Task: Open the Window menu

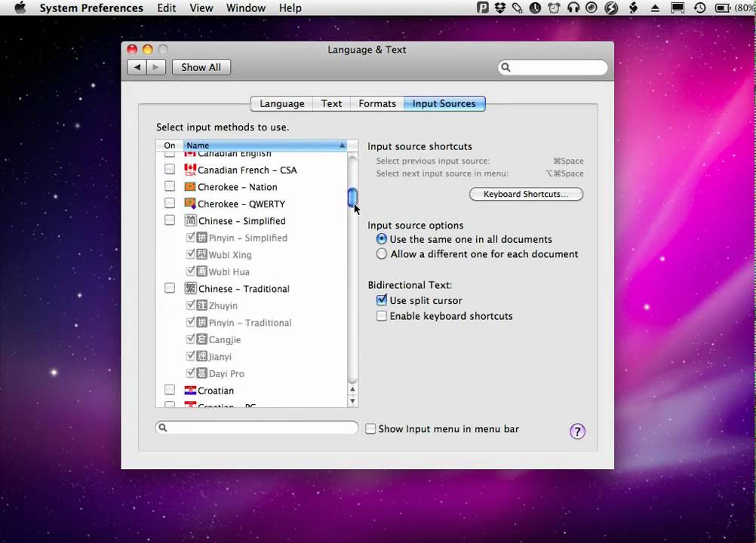Action: pos(246,8)
